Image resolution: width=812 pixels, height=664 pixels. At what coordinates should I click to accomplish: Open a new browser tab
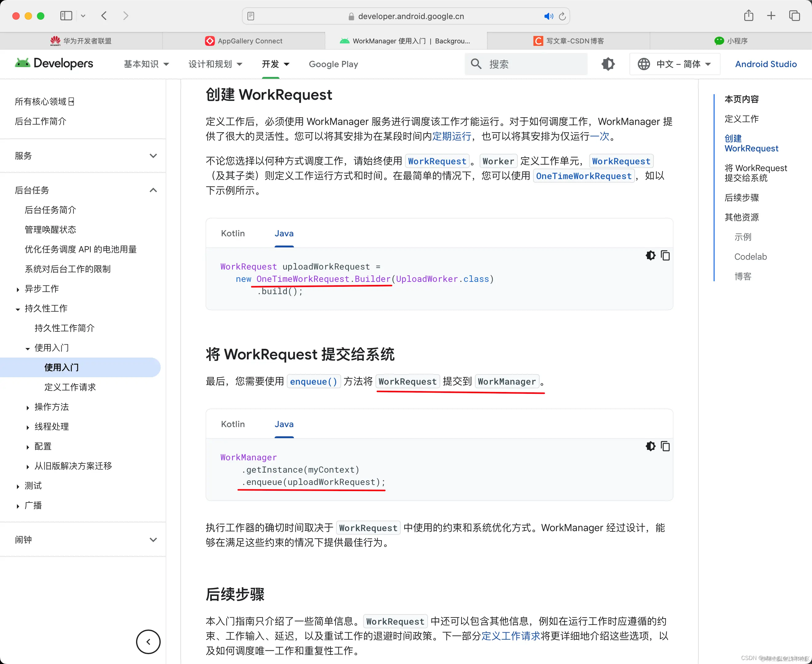[771, 16]
